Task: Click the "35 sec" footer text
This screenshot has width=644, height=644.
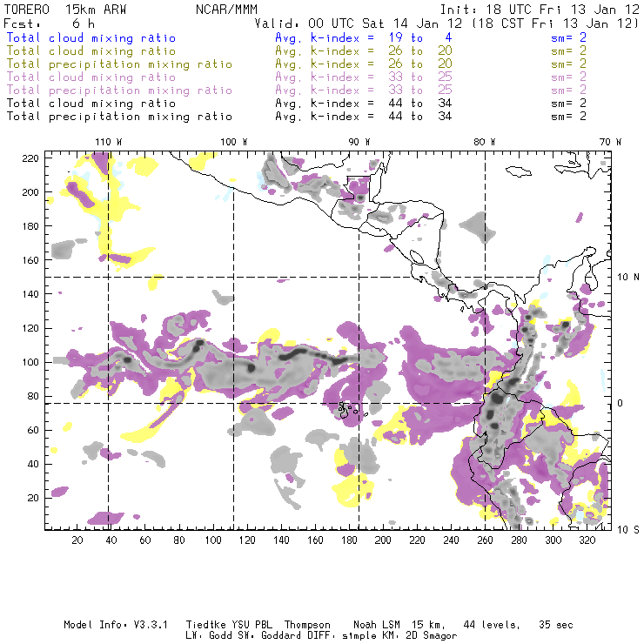Action: 556,625
